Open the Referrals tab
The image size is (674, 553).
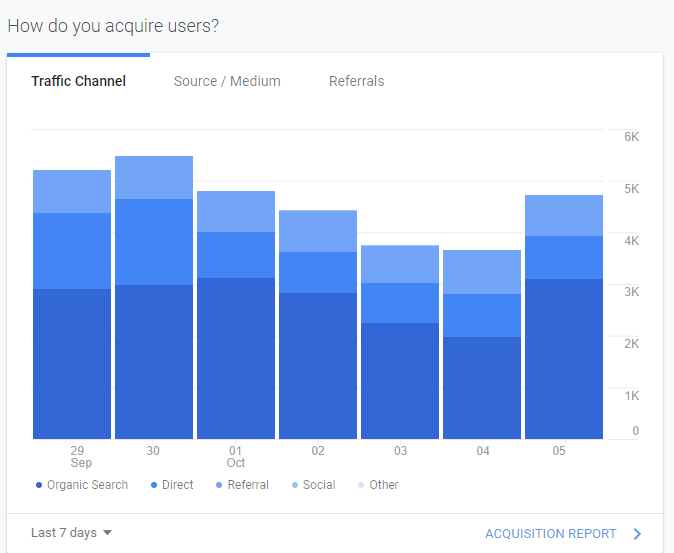pos(356,81)
